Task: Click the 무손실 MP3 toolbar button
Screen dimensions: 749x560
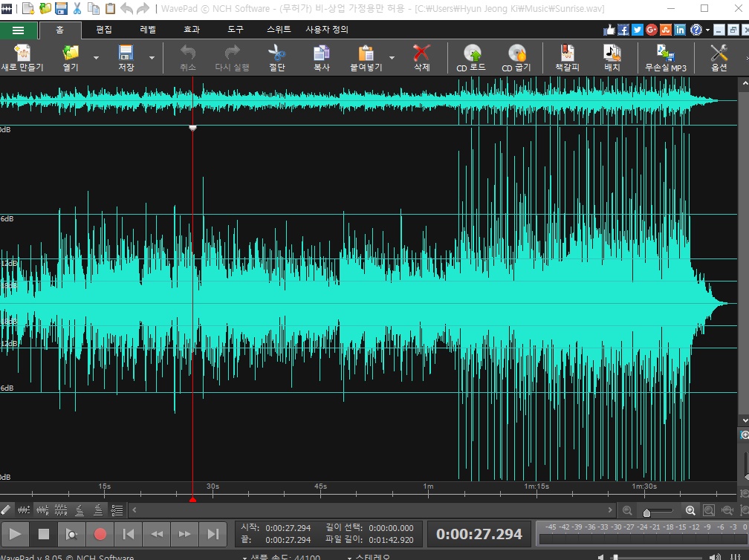Action: [666, 58]
